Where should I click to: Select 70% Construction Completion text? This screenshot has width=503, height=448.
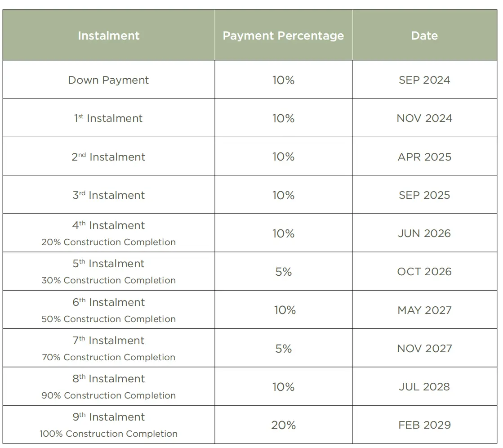(x=108, y=357)
